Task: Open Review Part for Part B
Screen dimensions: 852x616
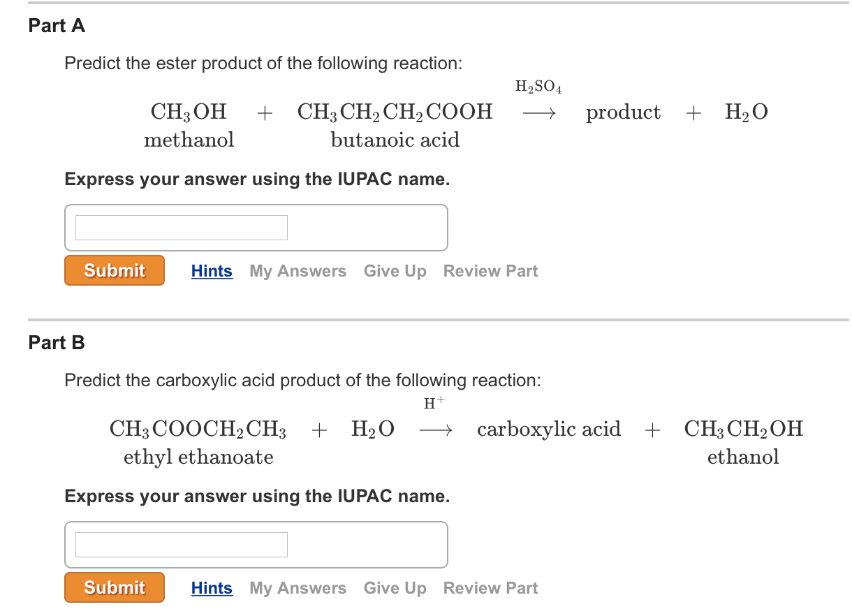Action: pyautogui.click(x=490, y=588)
